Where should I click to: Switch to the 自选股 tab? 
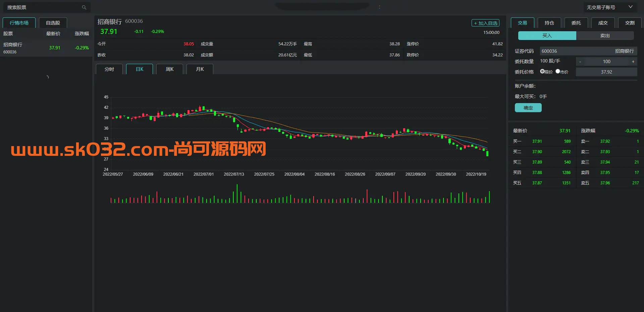[53, 23]
